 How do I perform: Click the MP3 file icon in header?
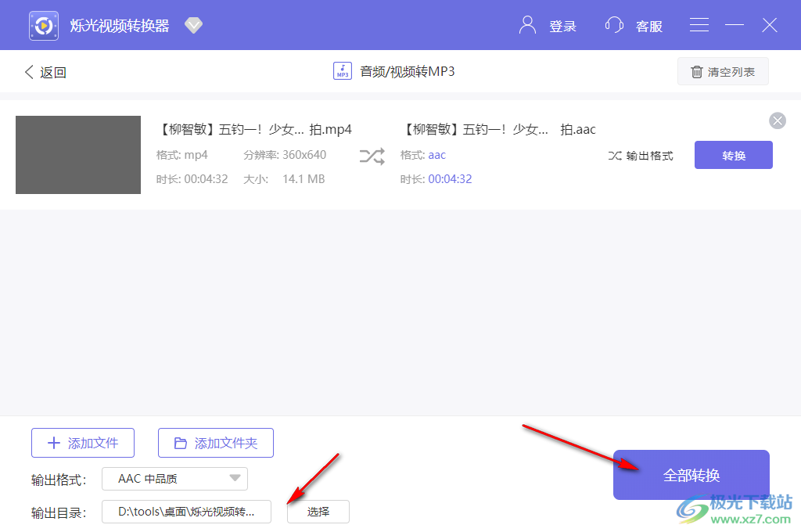pos(343,71)
